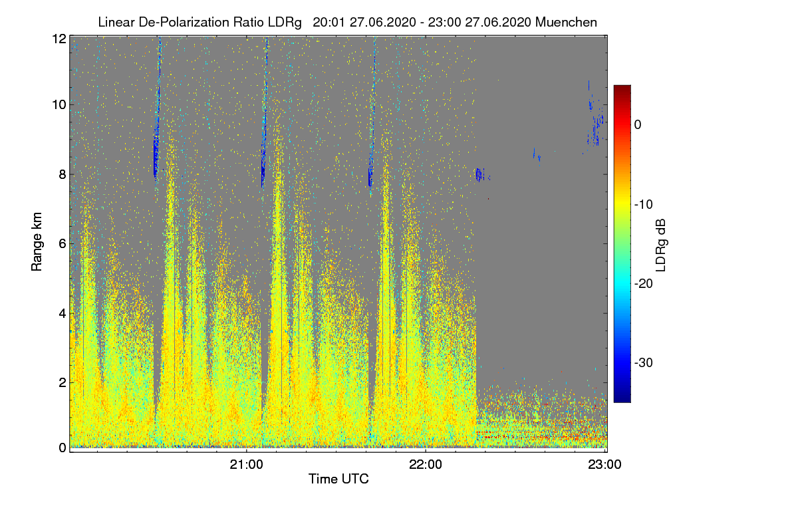
Task: Click the dark red top of colorbar
Action: tap(622, 90)
